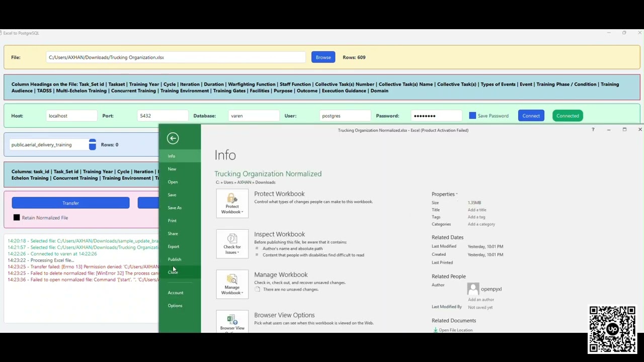The width and height of the screenshot is (644, 362).
Task: Click the Port input field showing 5432
Action: pos(163,116)
